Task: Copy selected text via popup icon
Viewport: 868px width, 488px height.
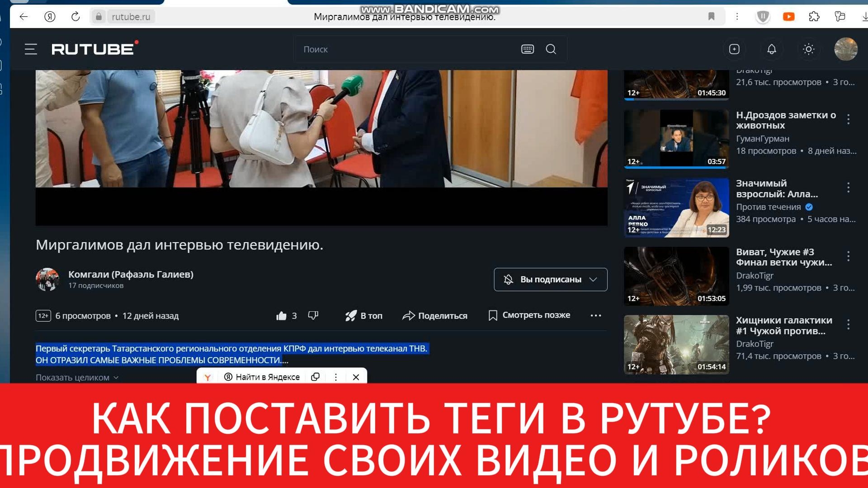Action: (316, 377)
